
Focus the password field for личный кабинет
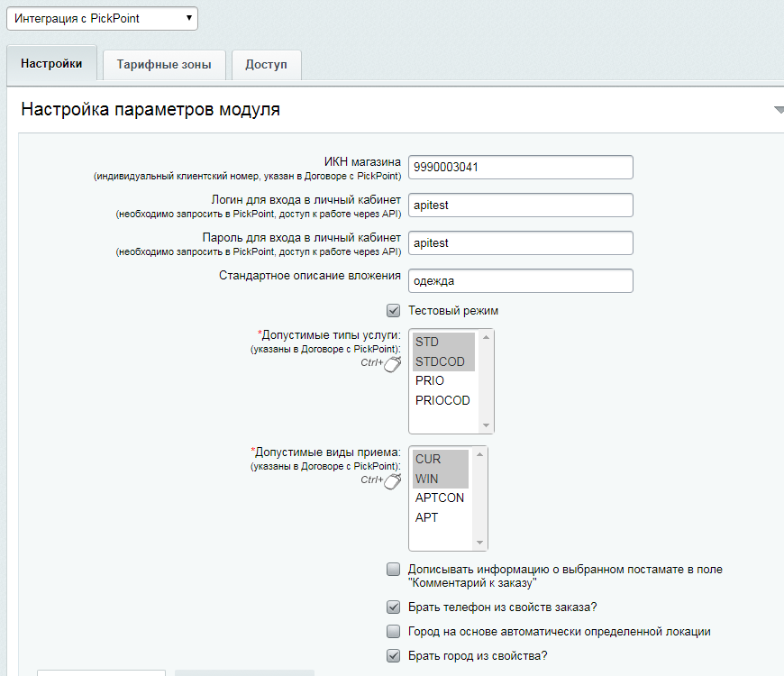[521, 243]
